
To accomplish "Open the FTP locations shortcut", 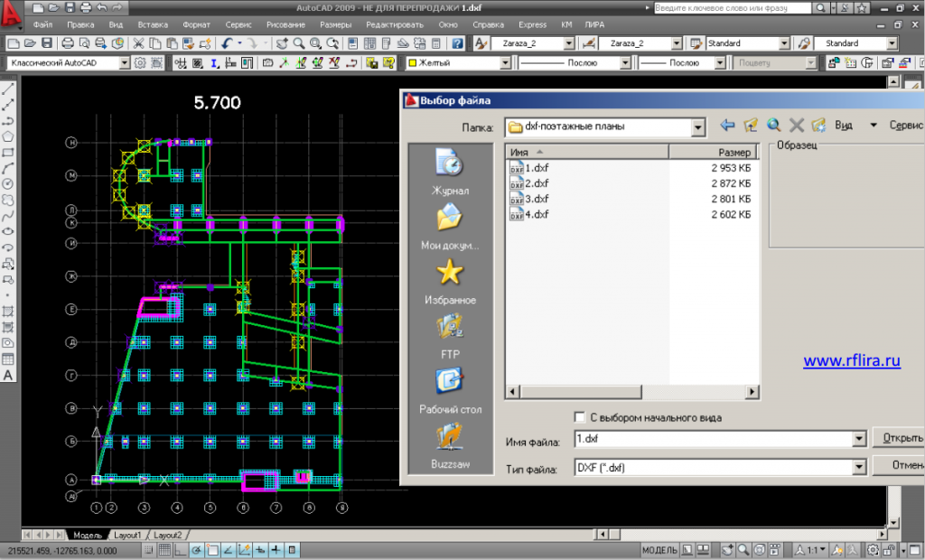I will (x=449, y=326).
